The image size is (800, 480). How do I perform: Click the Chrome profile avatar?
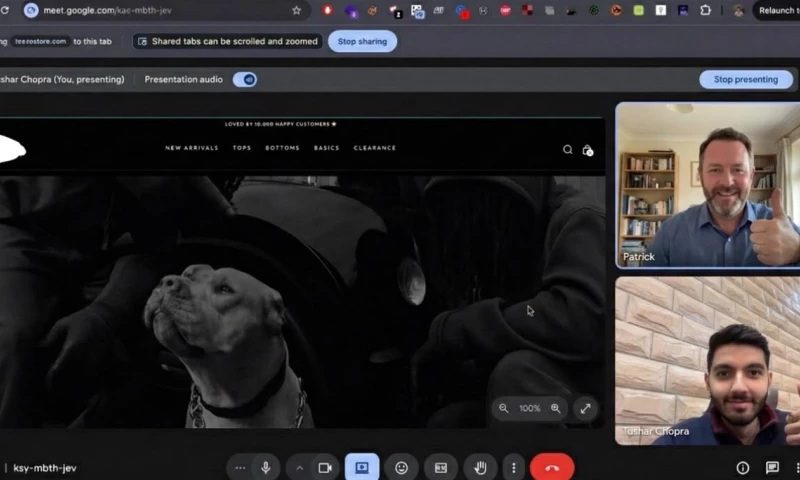coord(738,10)
